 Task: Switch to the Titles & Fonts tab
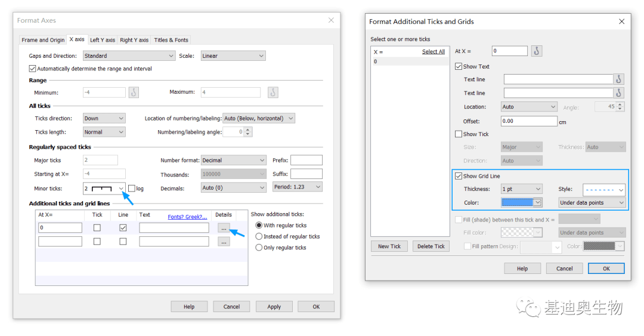pyautogui.click(x=171, y=40)
